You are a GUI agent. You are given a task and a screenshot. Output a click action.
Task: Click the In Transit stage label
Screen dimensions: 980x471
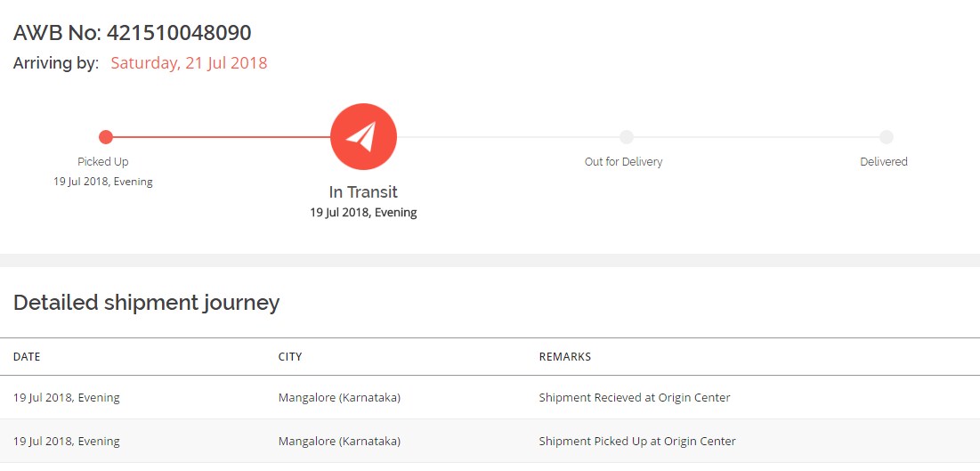(x=363, y=191)
